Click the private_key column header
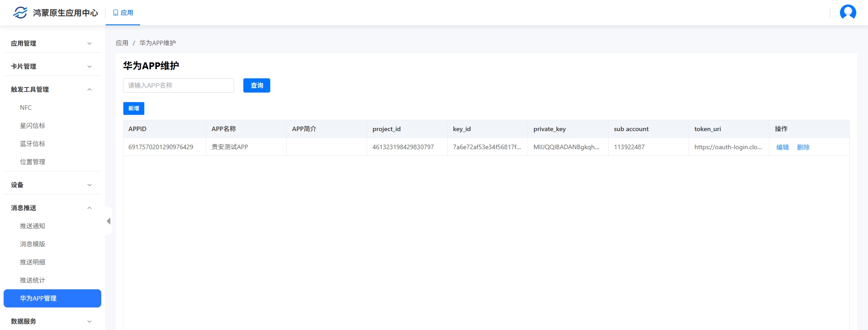Viewport: 868px width, 330px height. (568, 129)
